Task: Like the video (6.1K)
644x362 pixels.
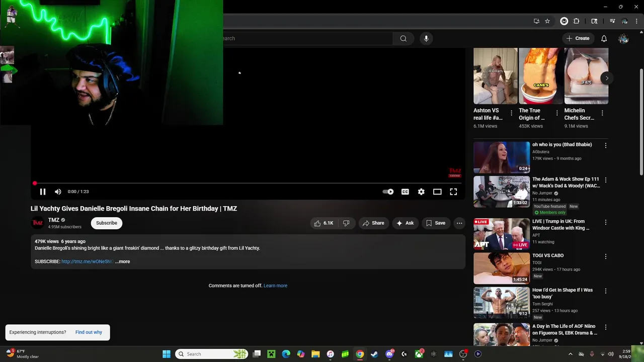Action: [324, 223]
